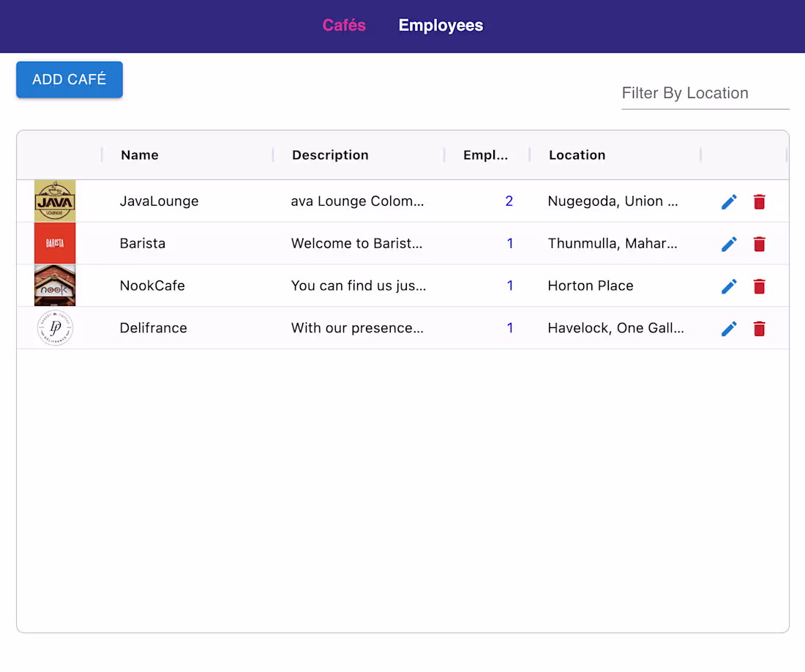Switch to the Employees tab
The height and width of the screenshot is (672, 805).
pos(441,26)
